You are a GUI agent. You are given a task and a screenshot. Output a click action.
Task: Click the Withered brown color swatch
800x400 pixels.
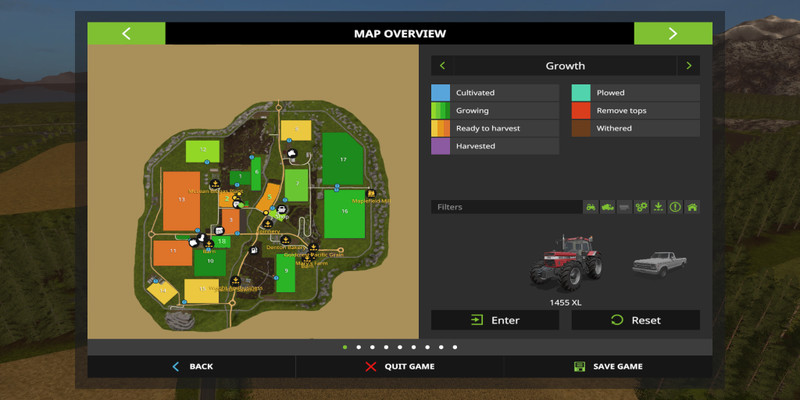tap(581, 128)
